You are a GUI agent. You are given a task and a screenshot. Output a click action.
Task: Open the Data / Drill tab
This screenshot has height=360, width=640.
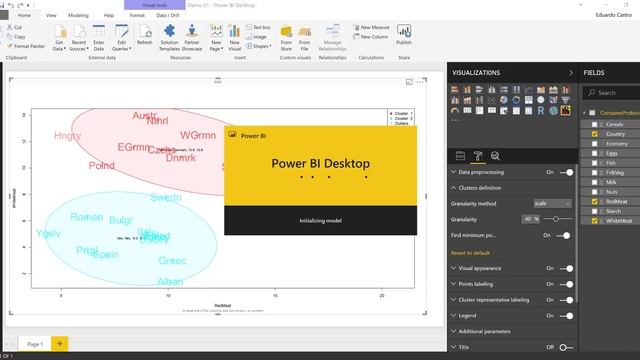[168, 15]
